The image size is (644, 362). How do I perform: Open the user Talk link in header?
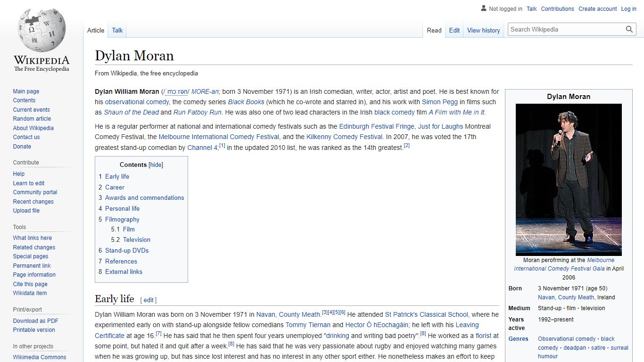pyautogui.click(x=532, y=9)
